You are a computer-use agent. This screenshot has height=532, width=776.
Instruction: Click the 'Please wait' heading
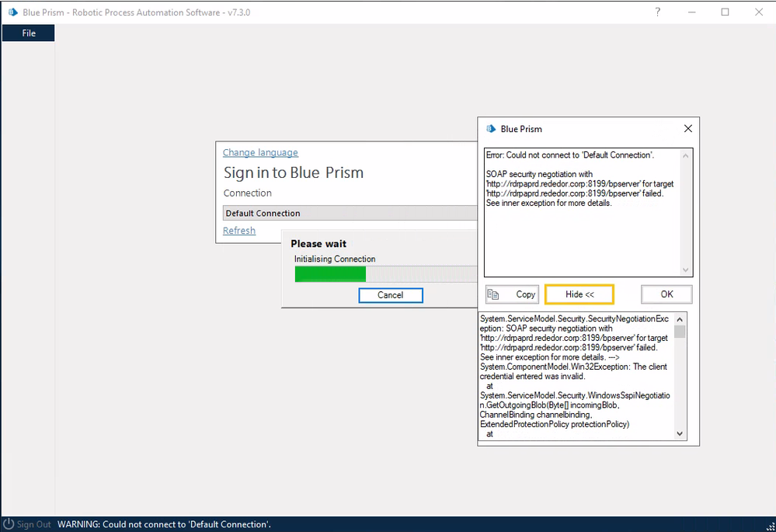pos(318,244)
